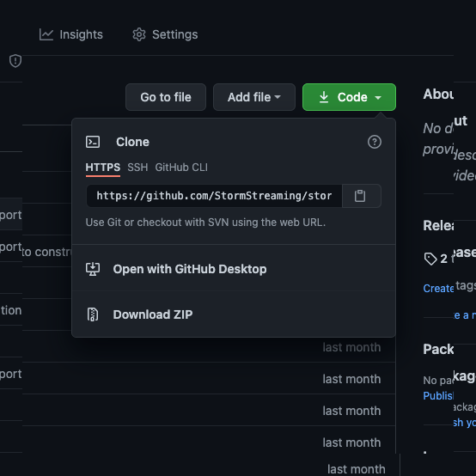Click 'Use Git or checkout with SVN' text
476x476 pixels.
205,223
